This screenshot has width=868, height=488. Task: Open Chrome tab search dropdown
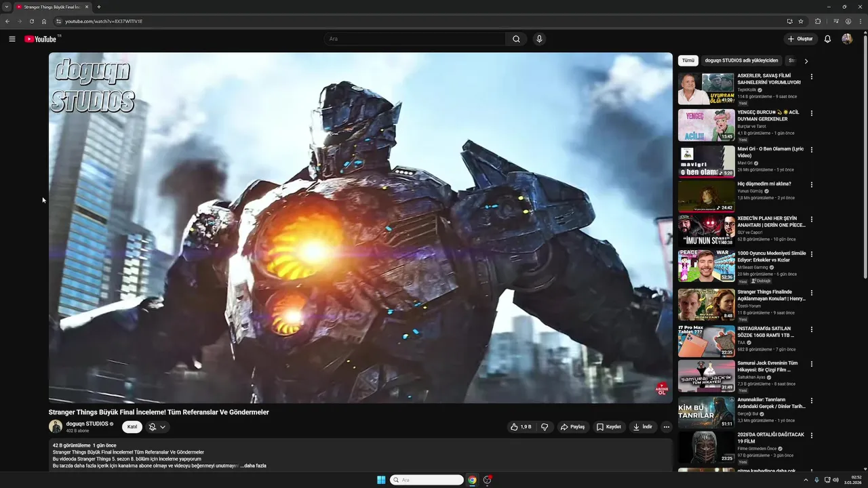pyautogui.click(x=7, y=7)
